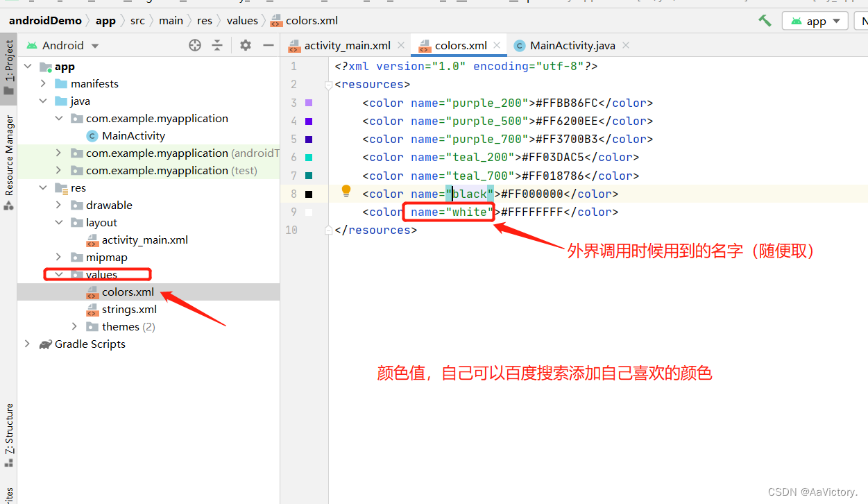Click the teal_700 color swatch in gutter
This screenshot has height=504, width=868.
(309, 176)
